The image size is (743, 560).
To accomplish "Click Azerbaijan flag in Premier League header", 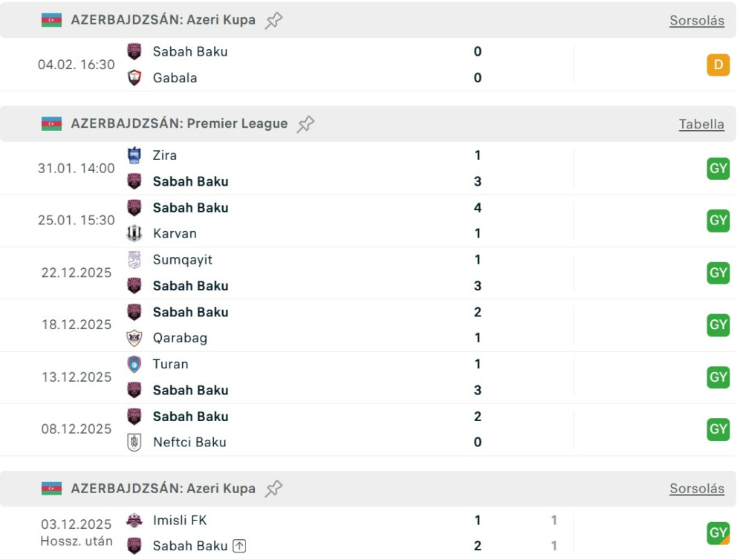I will click(51, 124).
